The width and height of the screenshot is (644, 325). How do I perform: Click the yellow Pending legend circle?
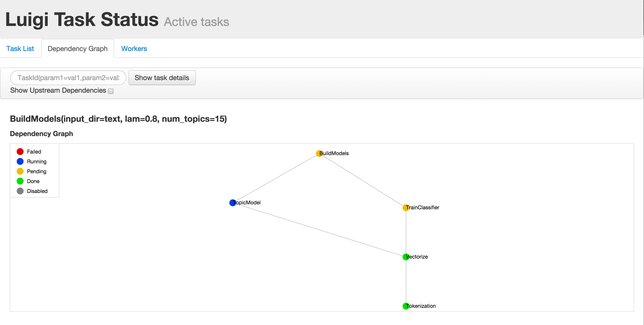[x=20, y=171]
